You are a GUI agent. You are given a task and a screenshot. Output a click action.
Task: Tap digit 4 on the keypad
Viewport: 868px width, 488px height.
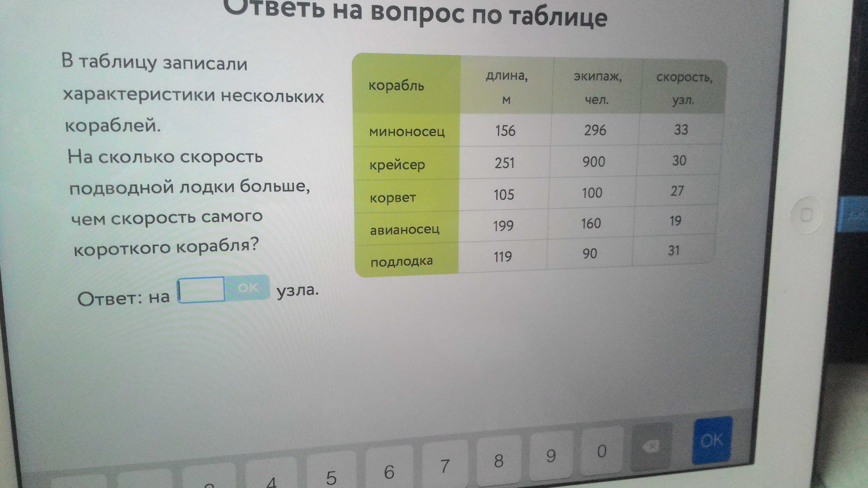point(272,478)
